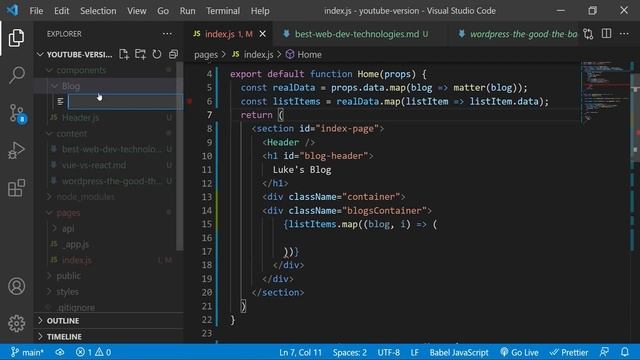Close the index.js editor tab
Screen dimensions: 640x360
pos(263,34)
